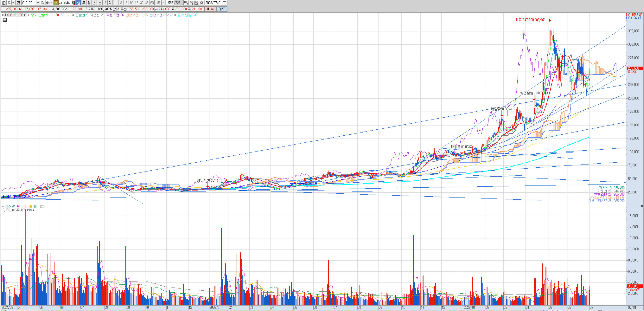Click the 매수 buy button
Image resolution: width=644 pixels, height=311 pixels.
pyautogui.click(x=211, y=9)
